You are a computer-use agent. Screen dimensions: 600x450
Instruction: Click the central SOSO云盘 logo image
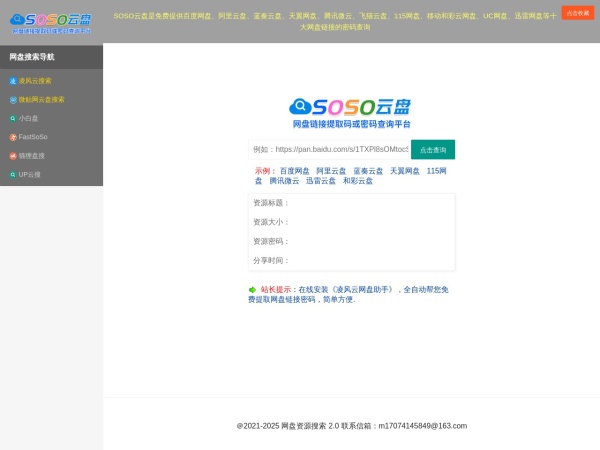[350, 113]
